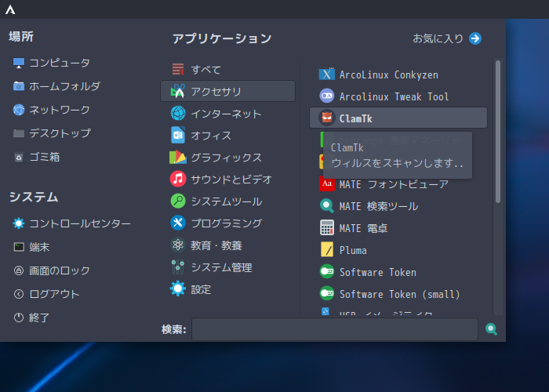Click the MATE 電卓 calculator icon
Screen dimensions: 549x392
point(327,227)
